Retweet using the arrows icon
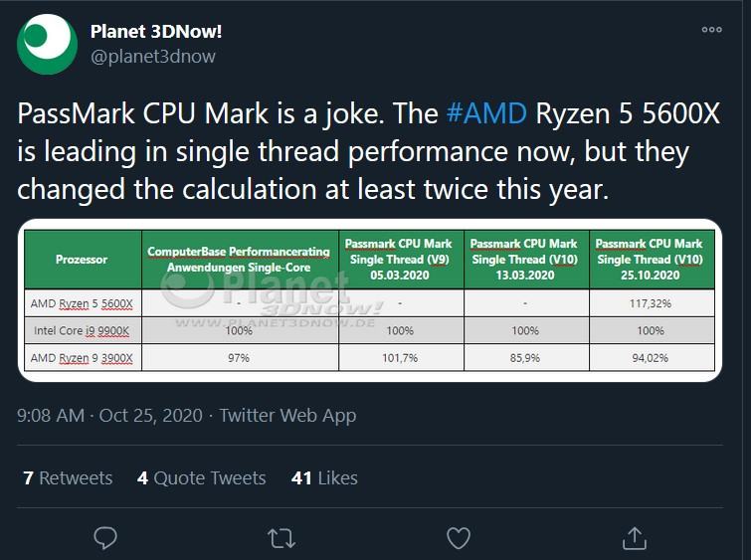751x560 pixels. point(282,538)
